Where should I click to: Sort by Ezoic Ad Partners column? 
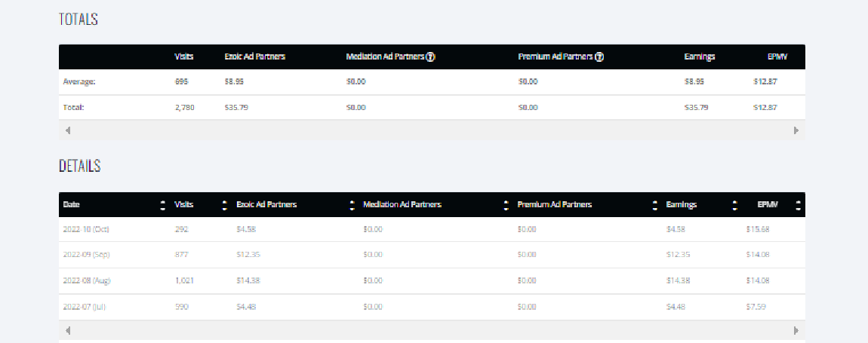(x=352, y=205)
